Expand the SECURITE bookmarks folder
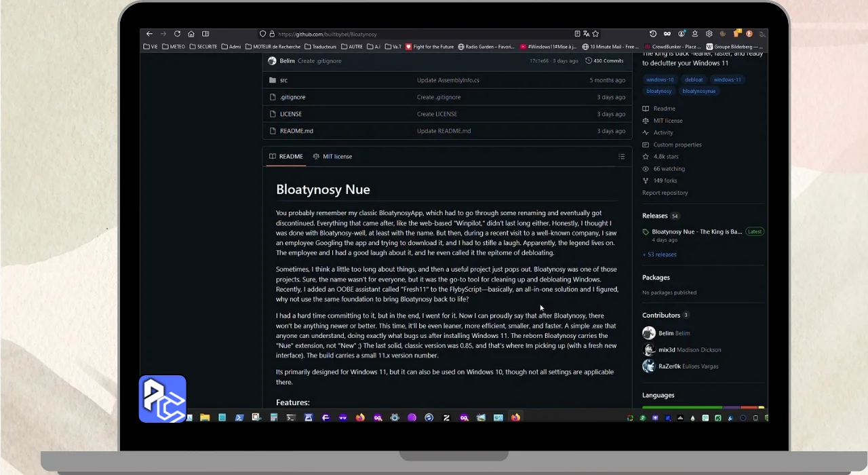This screenshot has width=868, height=475. (203, 47)
